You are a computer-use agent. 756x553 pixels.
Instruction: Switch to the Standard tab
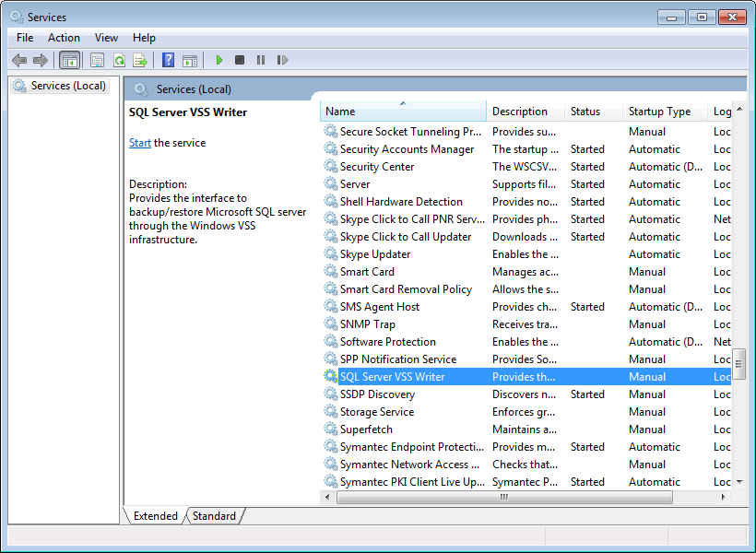tap(213, 516)
